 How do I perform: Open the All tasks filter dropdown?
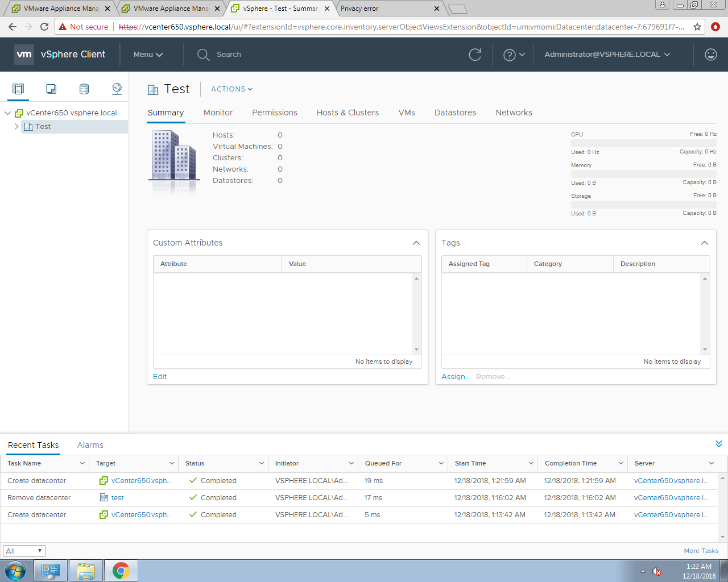coord(24,551)
